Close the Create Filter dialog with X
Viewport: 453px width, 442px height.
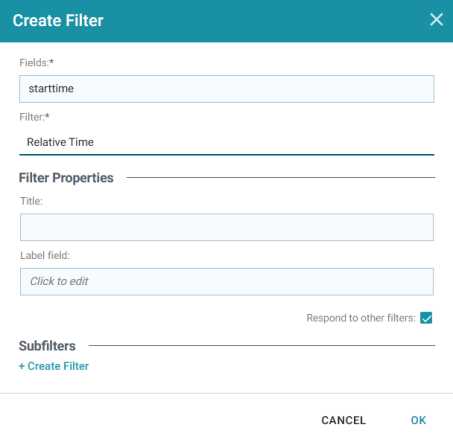tap(436, 19)
